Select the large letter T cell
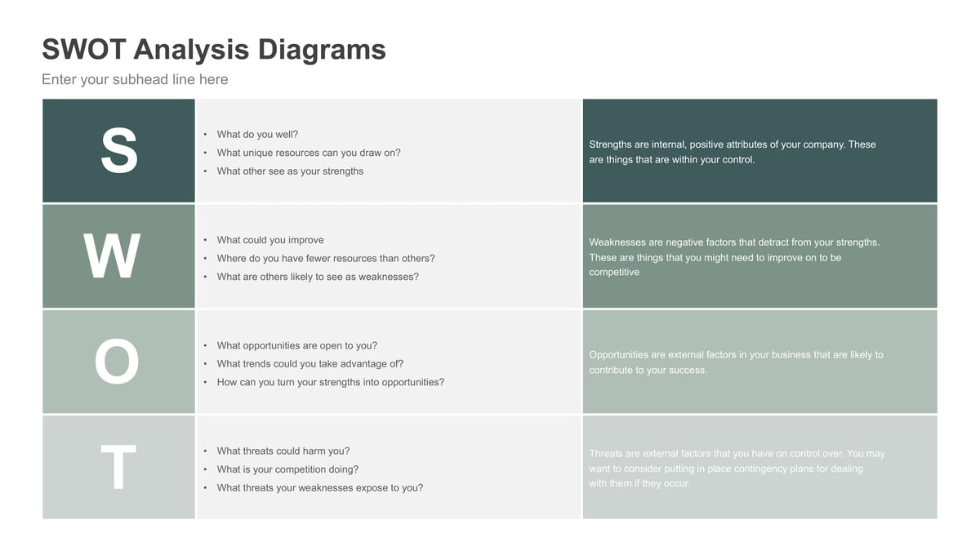This screenshot has width=980, height=551. (x=118, y=467)
